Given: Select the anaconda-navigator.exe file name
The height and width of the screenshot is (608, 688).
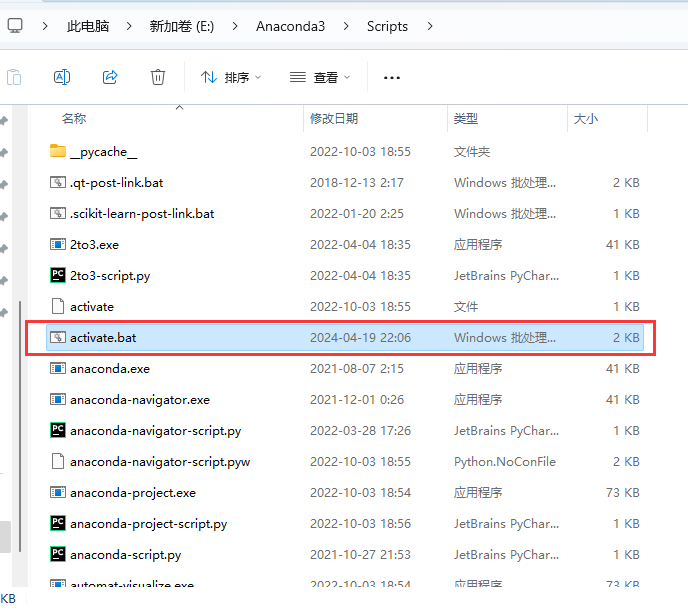Looking at the screenshot, I should click(x=140, y=400).
